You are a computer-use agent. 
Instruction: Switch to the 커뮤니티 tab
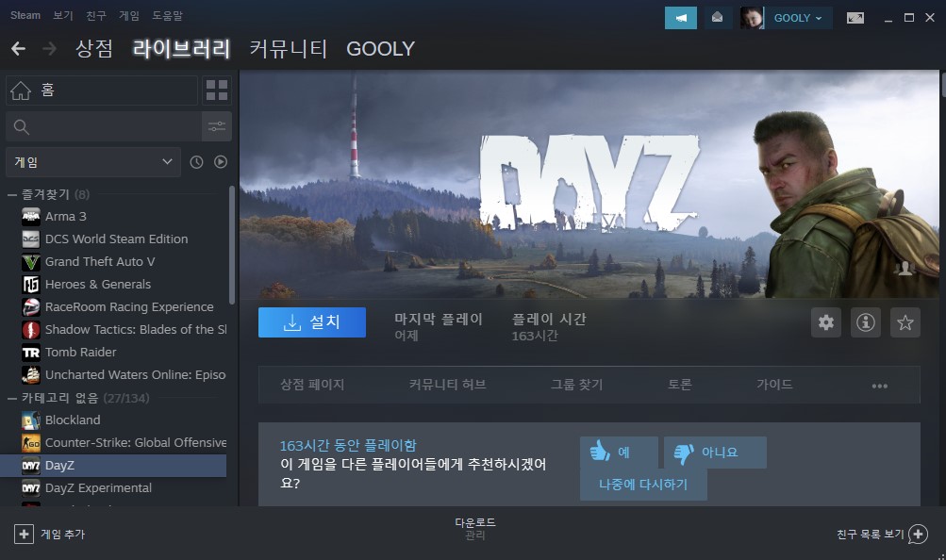289,49
